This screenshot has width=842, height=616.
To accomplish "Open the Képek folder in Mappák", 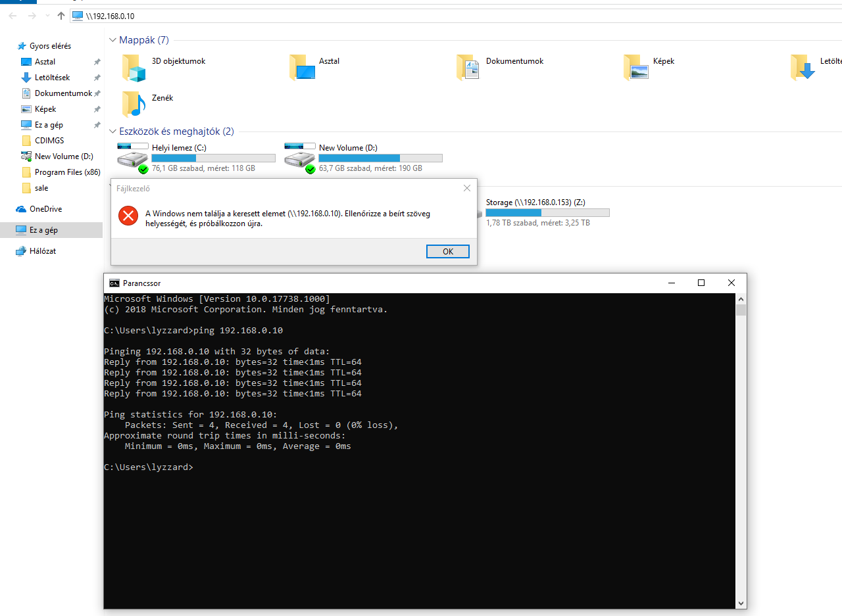I will click(649, 66).
